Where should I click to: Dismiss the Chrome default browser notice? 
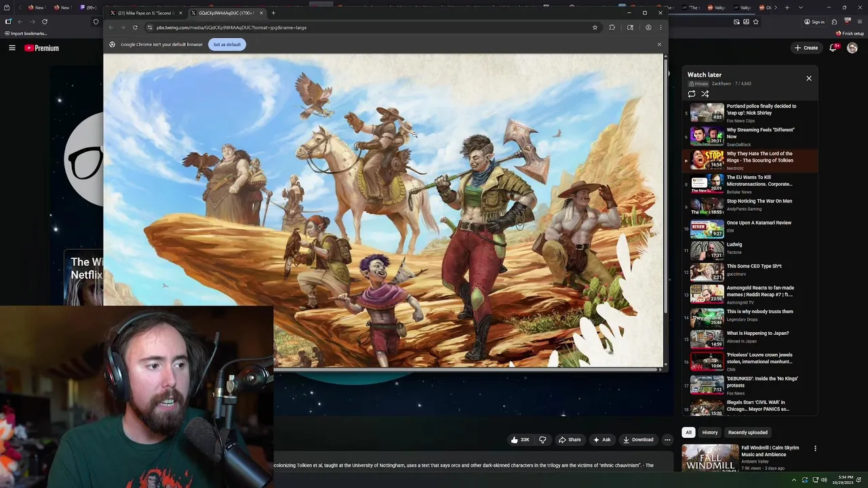click(x=659, y=45)
